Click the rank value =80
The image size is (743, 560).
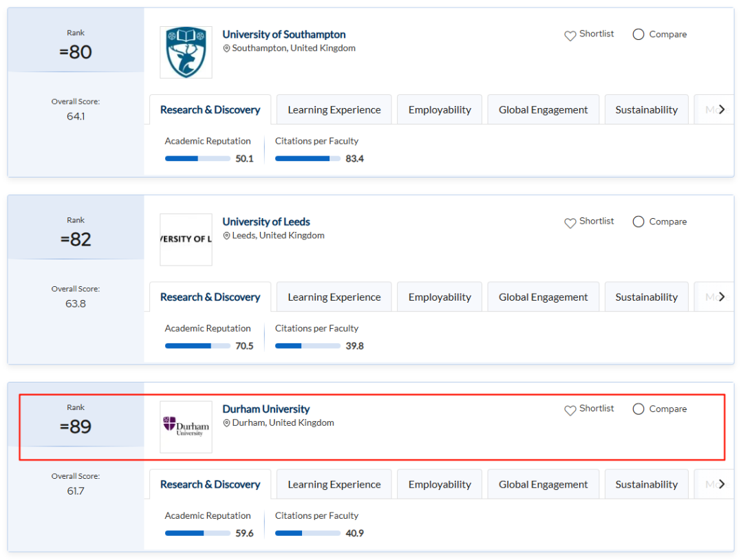click(x=76, y=52)
